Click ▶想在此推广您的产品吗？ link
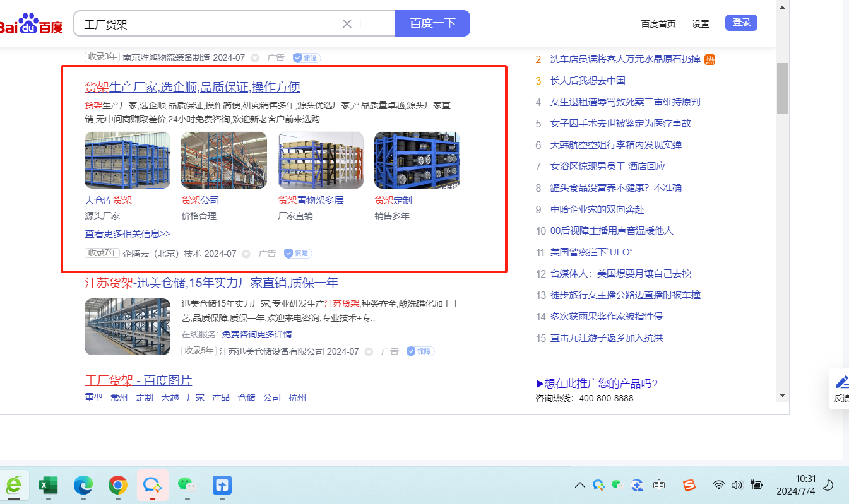The width and height of the screenshot is (849, 504). tap(597, 384)
